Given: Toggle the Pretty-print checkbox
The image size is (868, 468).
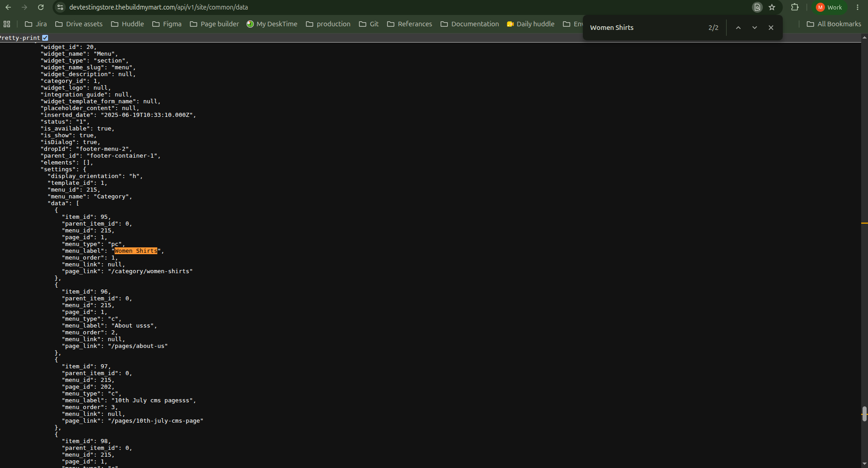Looking at the screenshot, I should coord(45,38).
